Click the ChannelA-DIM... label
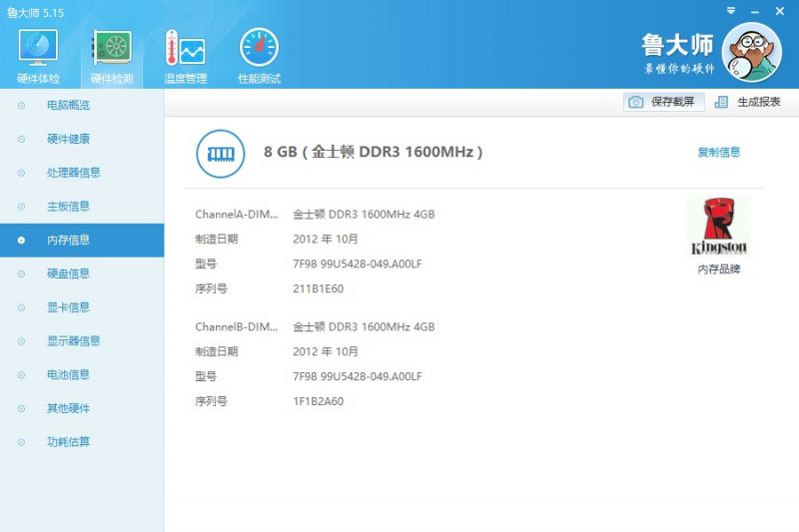The image size is (799, 532). [x=237, y=215]
